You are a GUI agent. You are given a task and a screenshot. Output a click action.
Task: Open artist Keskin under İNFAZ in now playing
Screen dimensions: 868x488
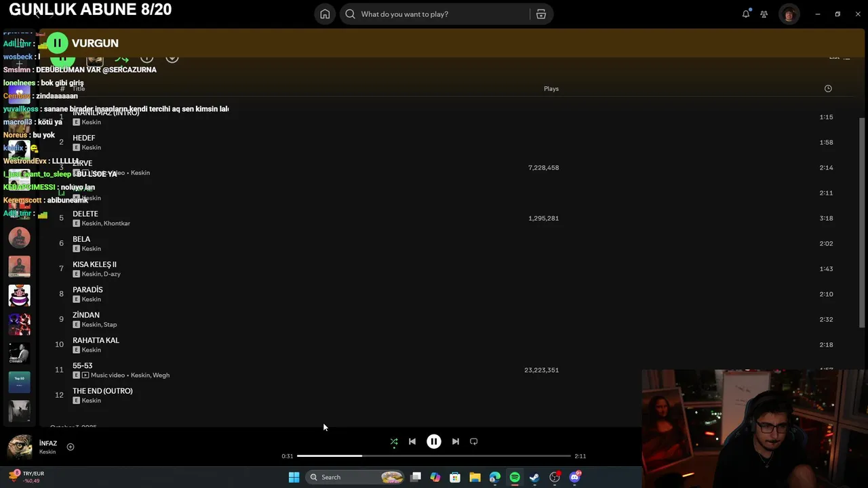pos(47,452)
